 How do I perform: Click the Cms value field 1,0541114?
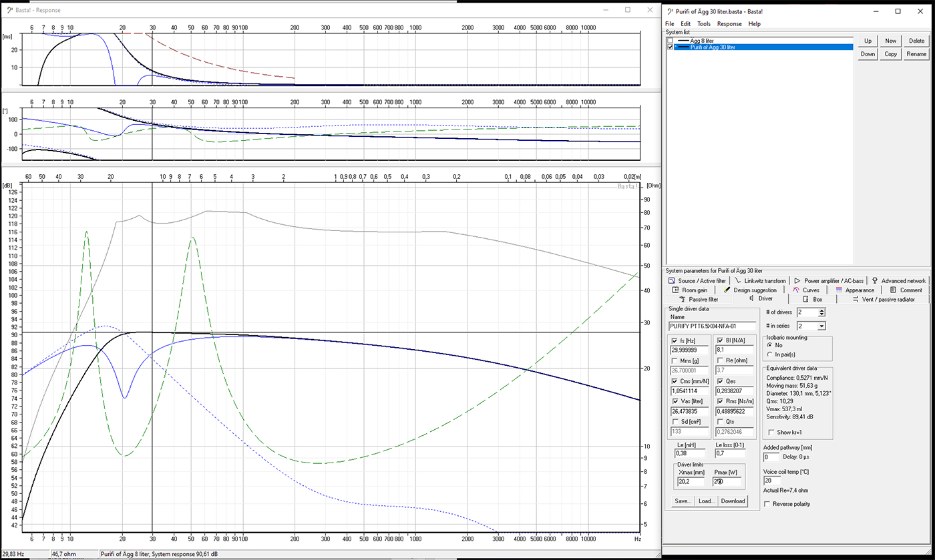coord(690,390)
